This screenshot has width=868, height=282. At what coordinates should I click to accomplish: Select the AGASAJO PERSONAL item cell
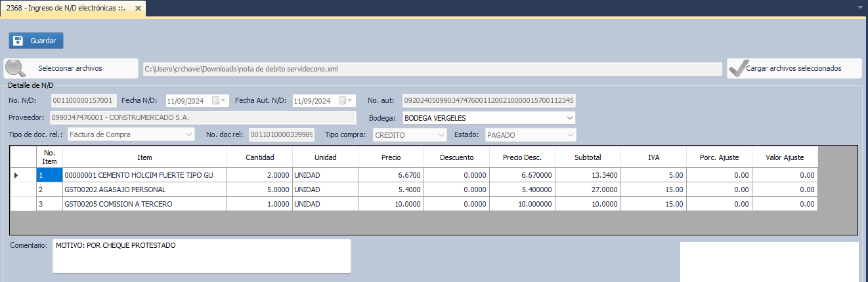point(144,190)
